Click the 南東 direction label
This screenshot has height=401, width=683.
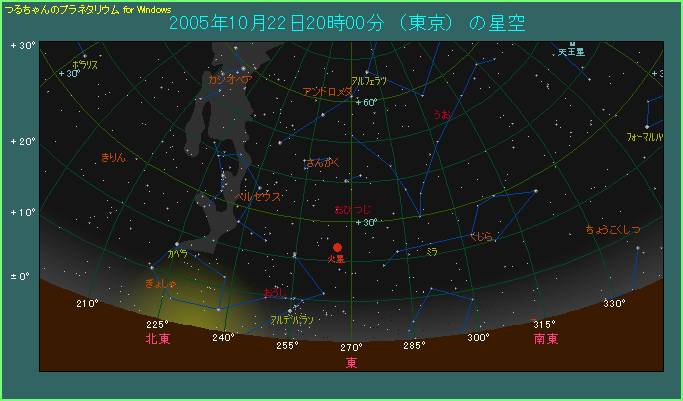[x=545, y=340]
